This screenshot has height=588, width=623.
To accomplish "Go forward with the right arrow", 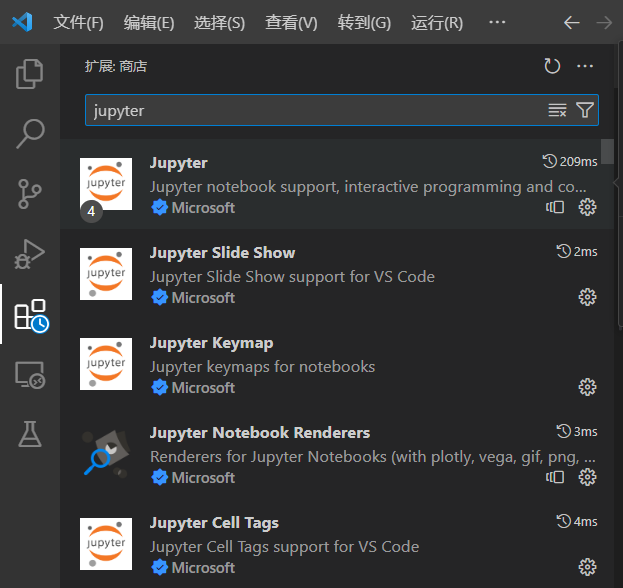I will coord(604,23).
